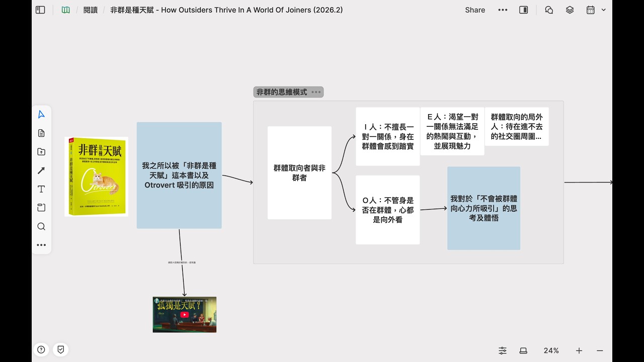This screenshot has height=362, width=644.
Task: Select the section frame tool
Action: point(41,208)
